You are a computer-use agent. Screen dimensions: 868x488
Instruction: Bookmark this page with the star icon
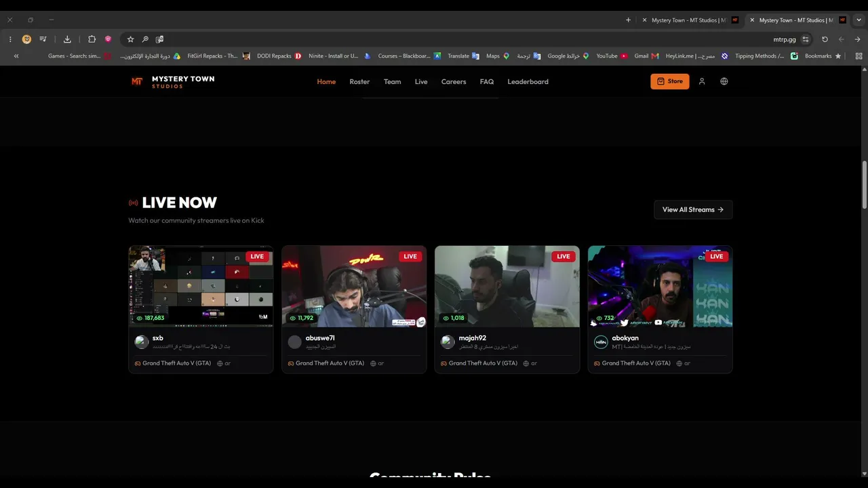click(130, 39)
